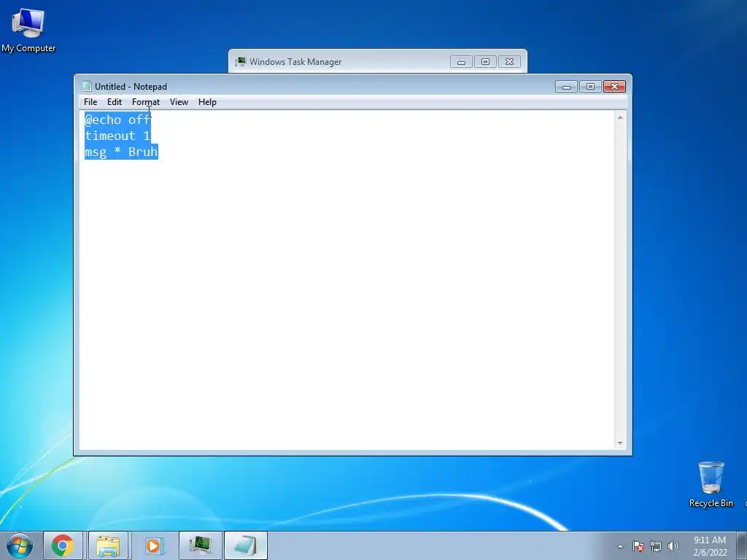This screenshot has width=747, height=560.
Task: Click the Windows Task Manager title bar icon
Action: (x=241, y=61)
